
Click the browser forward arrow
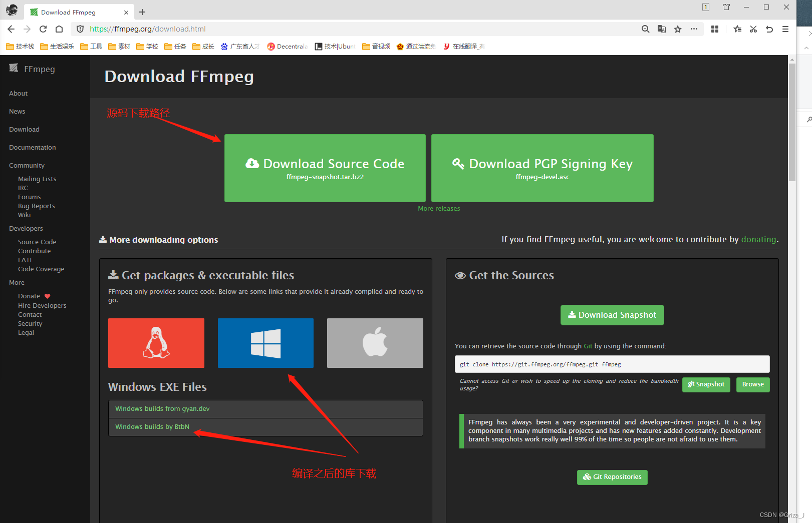[x=27, y=29]
